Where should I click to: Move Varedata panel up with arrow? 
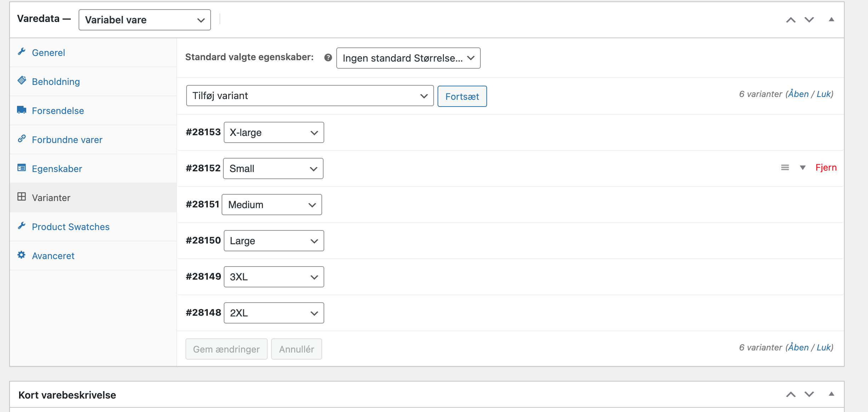coord(790,20)
